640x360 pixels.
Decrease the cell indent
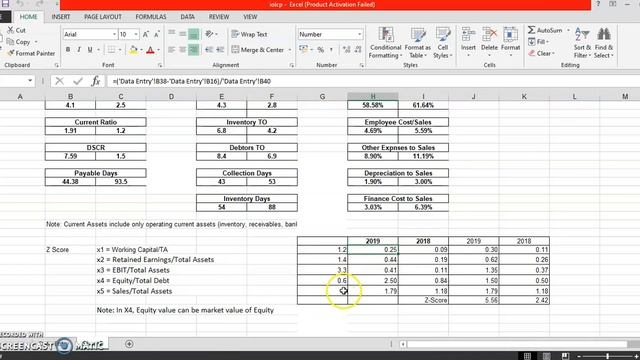pyautogui.click(x=209, y=50)
